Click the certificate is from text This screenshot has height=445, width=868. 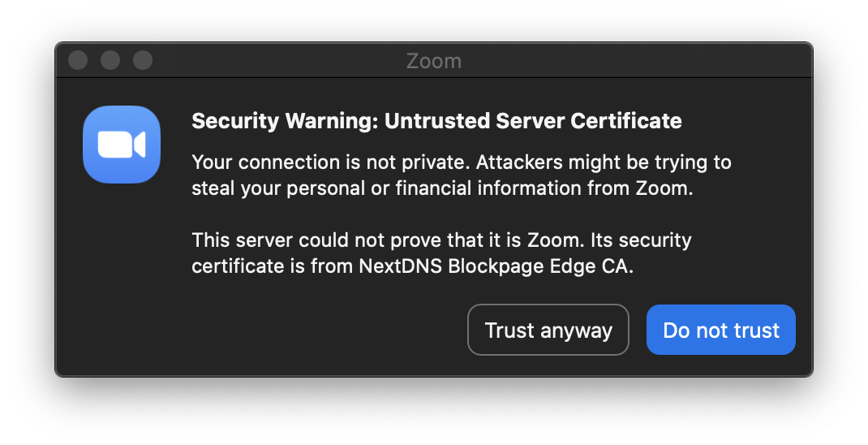tap(273, 266)
